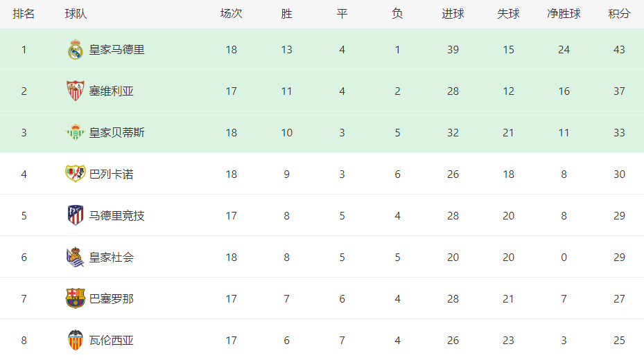Screen dimensions: 644x360
Task: Click the Real Betis crest icon
Action: coord(76,132)
